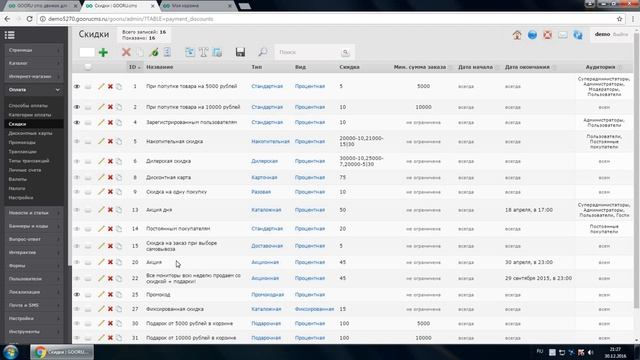Click the floppy disk save icon
The width and height of the screenshot is (640, 360).
tap(240, 52)
